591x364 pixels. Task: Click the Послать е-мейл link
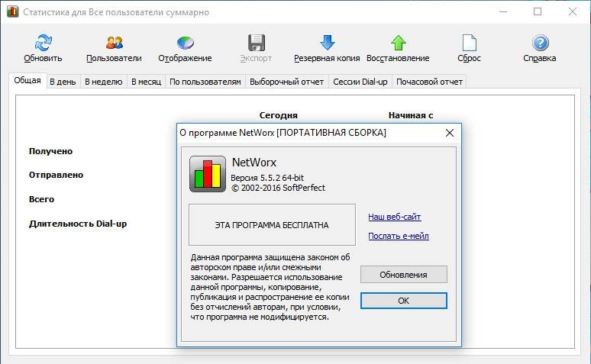(399, 236)
